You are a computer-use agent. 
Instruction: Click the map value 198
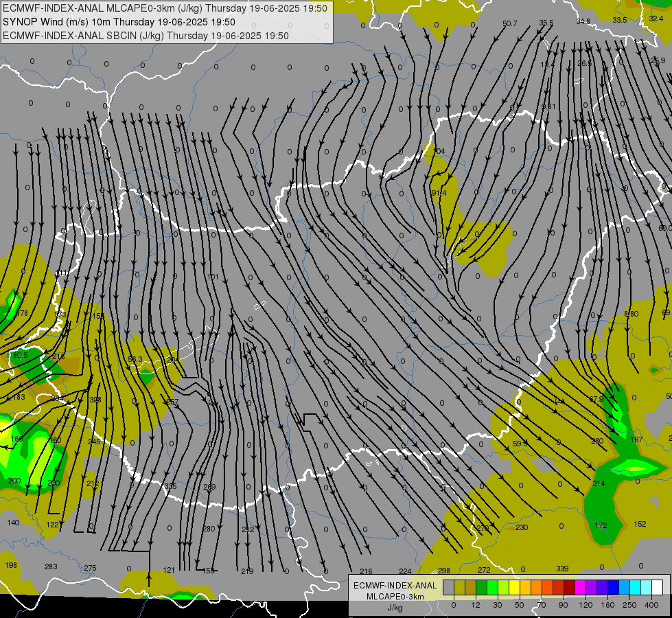(11, 565)
